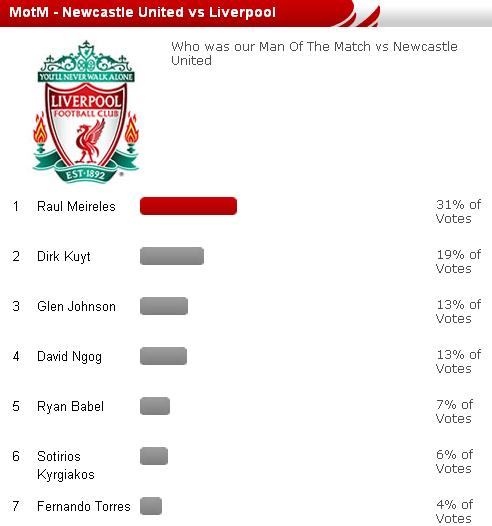Click Sotirios Kyrgiakos vote bar
Image resolution: width=492 pixels, height=526 pixels.
coord(154,456)
